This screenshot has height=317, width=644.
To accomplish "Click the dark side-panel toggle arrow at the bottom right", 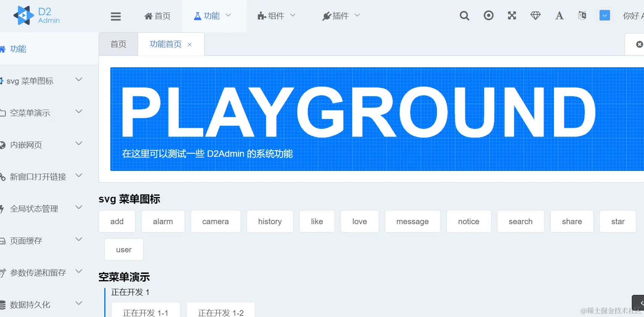I will [x=639, y=303].
